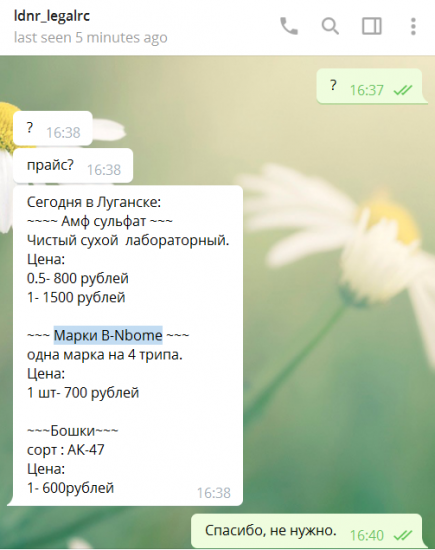Viewport: 435px width, 550px height.
Task: Start a voice call with ldnr_legalrc
Action: [x=289, y=26]
